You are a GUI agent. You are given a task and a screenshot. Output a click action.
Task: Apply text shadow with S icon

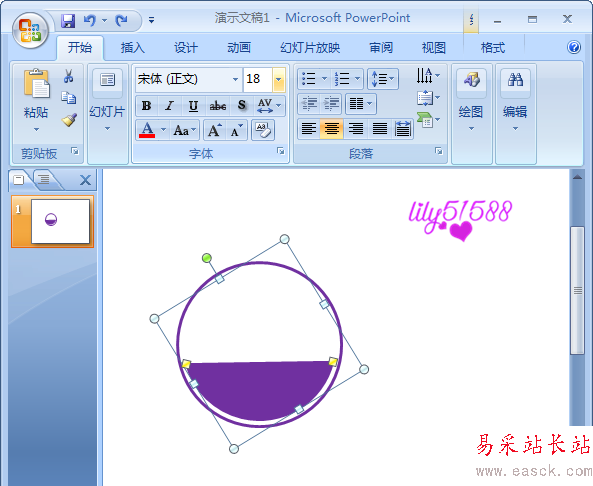pyautogui.click(x=242, y=105)
